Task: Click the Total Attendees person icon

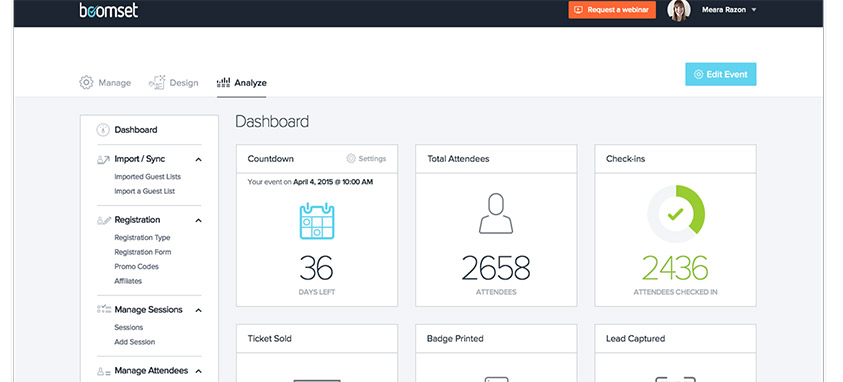Action: click(496, 213)
